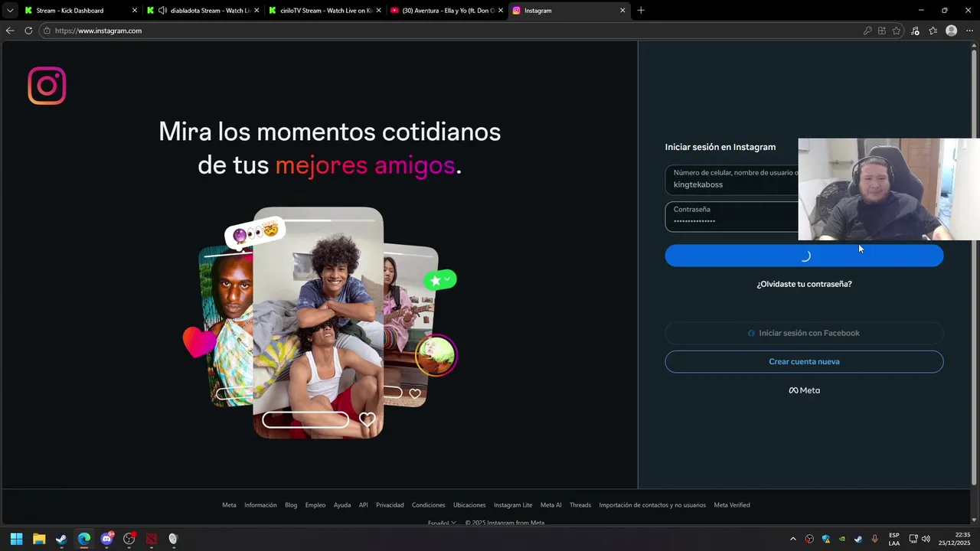Close the Stream - Kick Dashboard tab

pos(135,11)
